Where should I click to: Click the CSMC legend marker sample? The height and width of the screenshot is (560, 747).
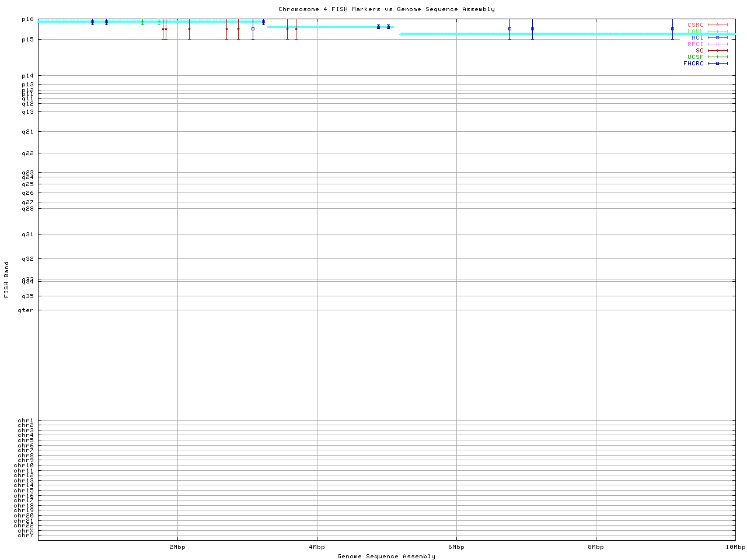tap(717, 25)
